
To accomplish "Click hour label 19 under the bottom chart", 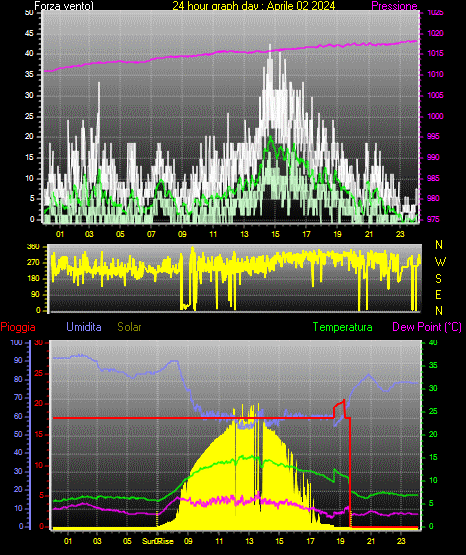I will [340, 541].
